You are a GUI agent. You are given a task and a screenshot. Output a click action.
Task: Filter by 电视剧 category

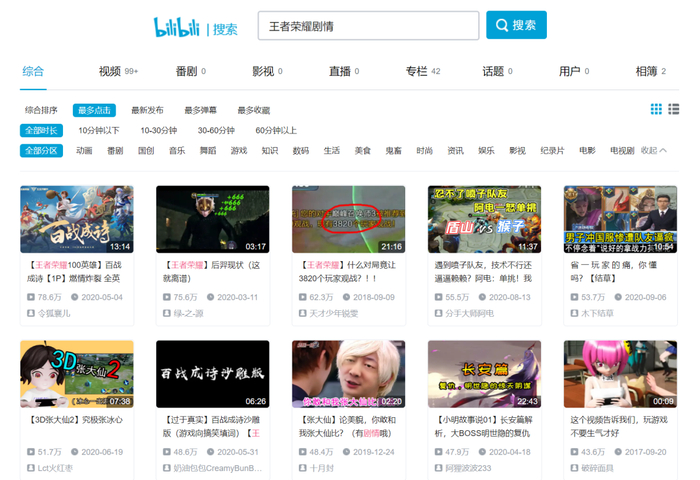coord(622,150)
